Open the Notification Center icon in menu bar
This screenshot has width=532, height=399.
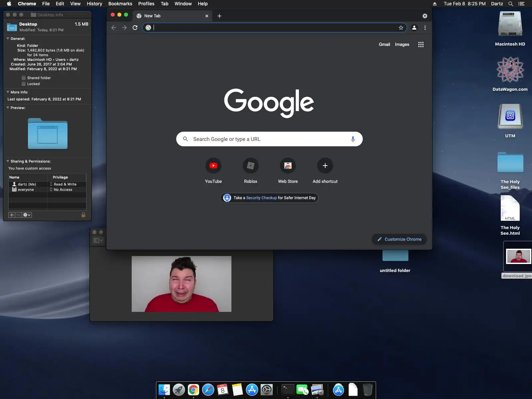tap(521, 4)
